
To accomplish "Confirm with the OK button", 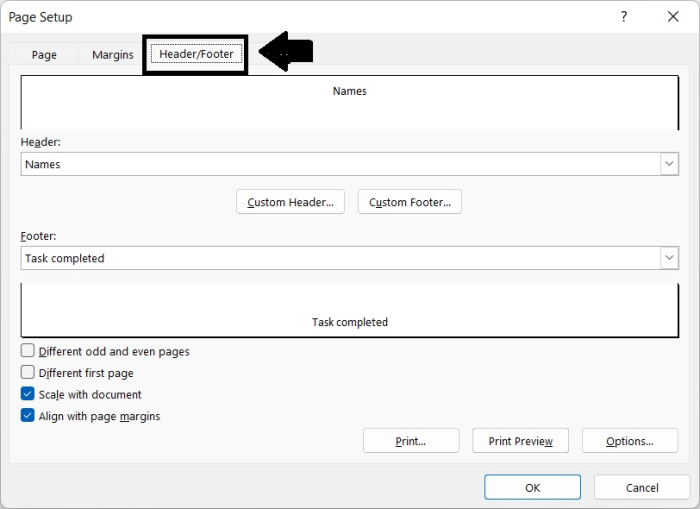I will coord(532,487).
